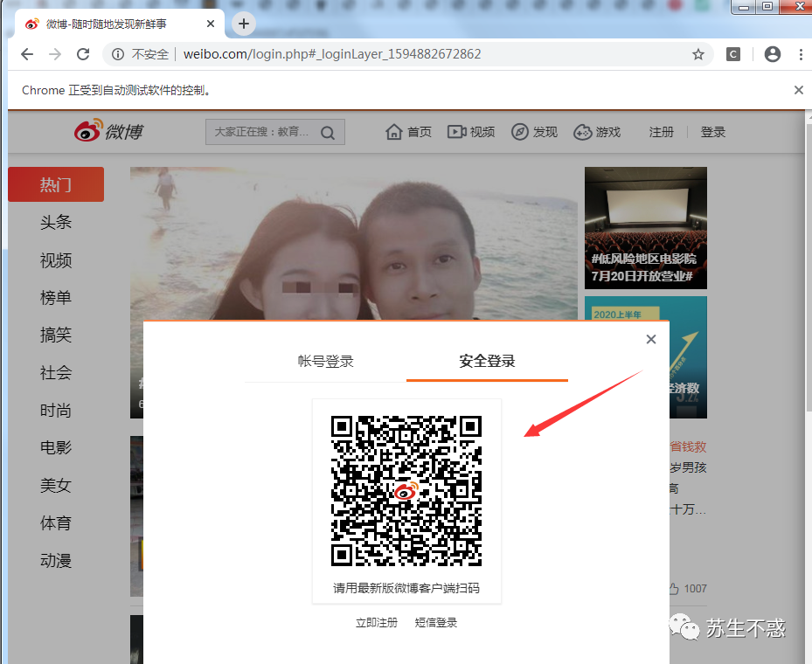
Task: Select the 视频 category in the sidebar
Action: tap(56, 259)
